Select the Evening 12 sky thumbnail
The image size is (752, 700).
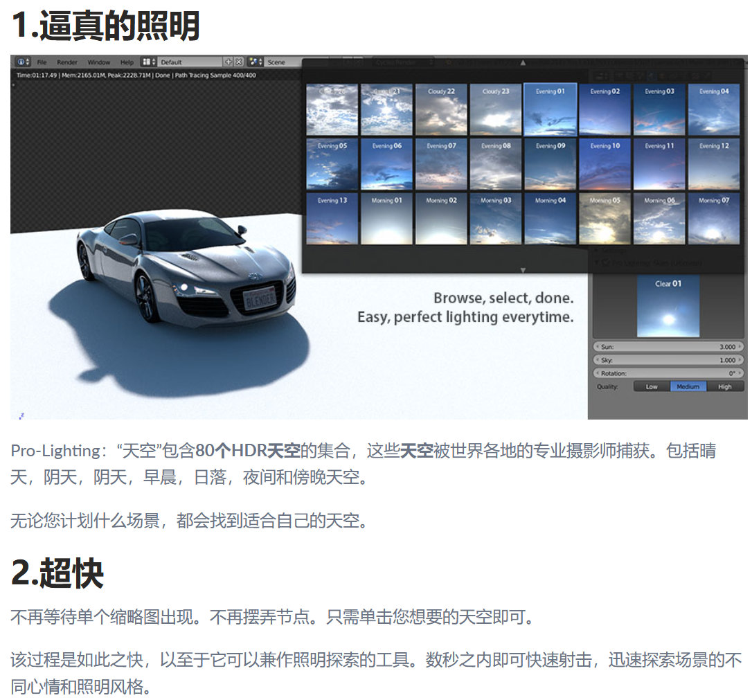click(714, 164)
